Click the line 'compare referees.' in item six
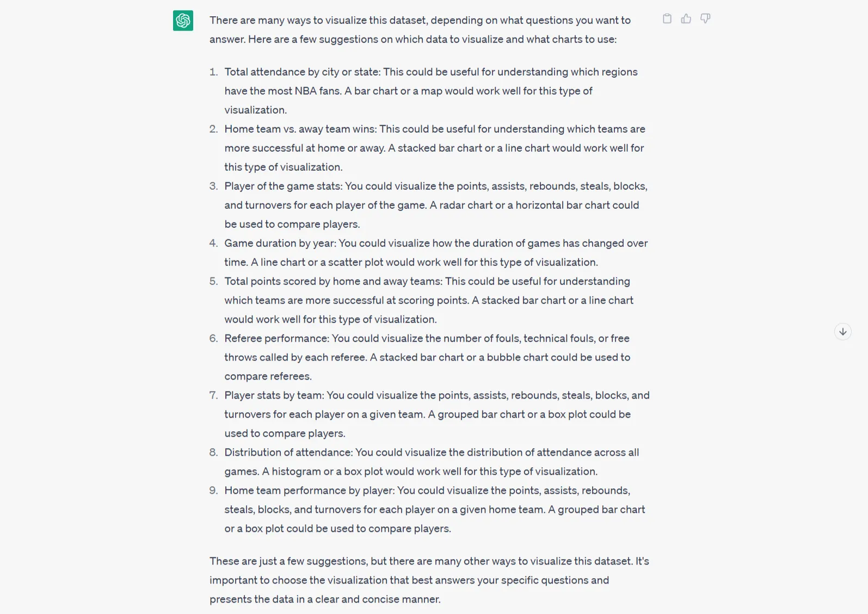This screenshot has height=614, width=868. pos(268,376)
